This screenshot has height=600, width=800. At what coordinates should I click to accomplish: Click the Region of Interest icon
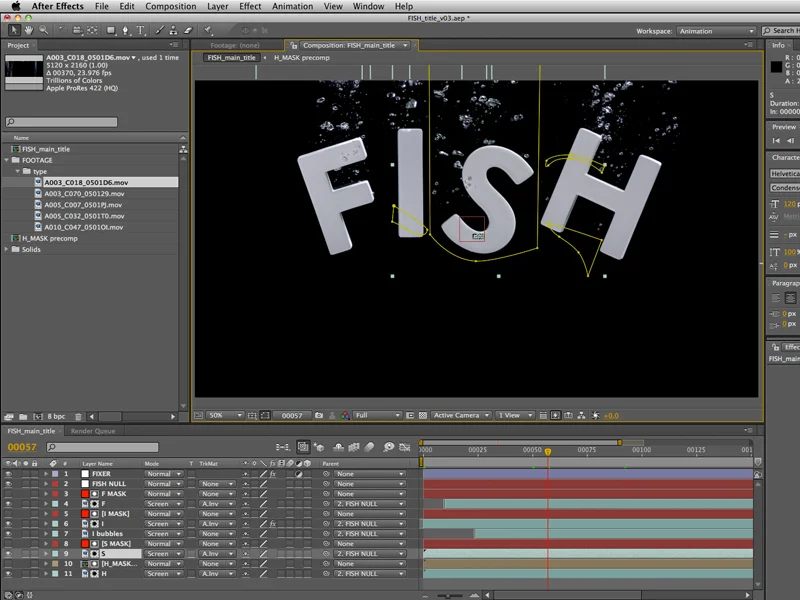pyautogui.click(x=410, y=415)
